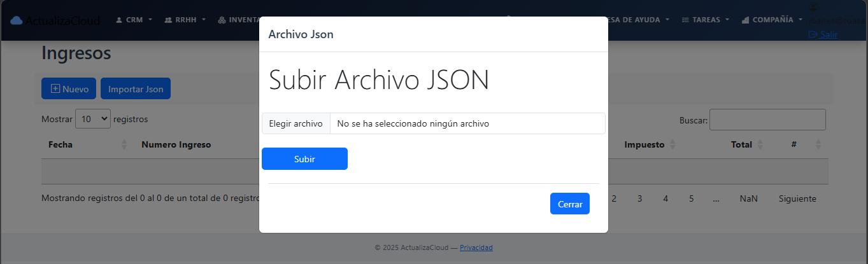
Task: Click the plus icon on Nuevo button
Action: point(55,89)
